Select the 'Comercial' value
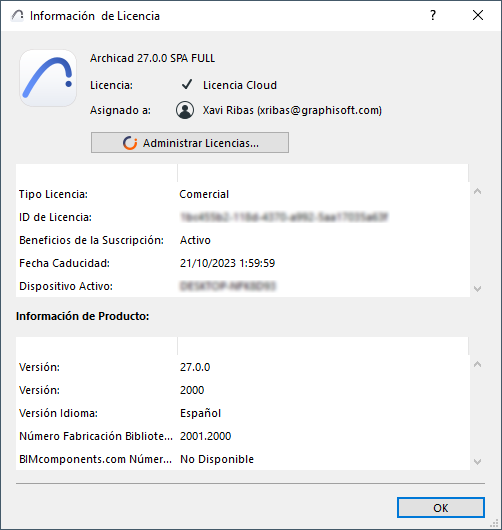 [204, 194]
